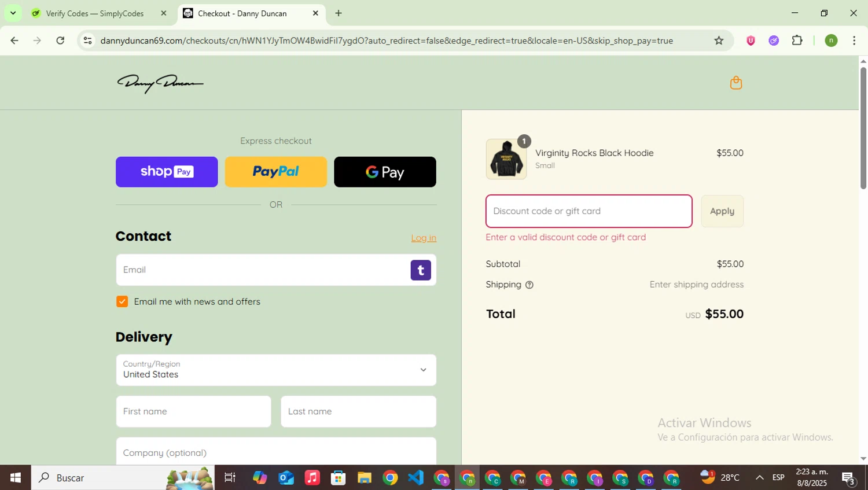Open the Windows Start menu
Screen dimensions: 868x490
pos(15,478)
